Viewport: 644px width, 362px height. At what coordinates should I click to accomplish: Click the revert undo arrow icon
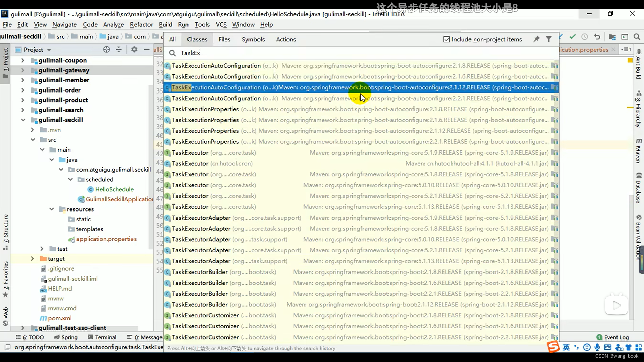[x=597, y=37]
